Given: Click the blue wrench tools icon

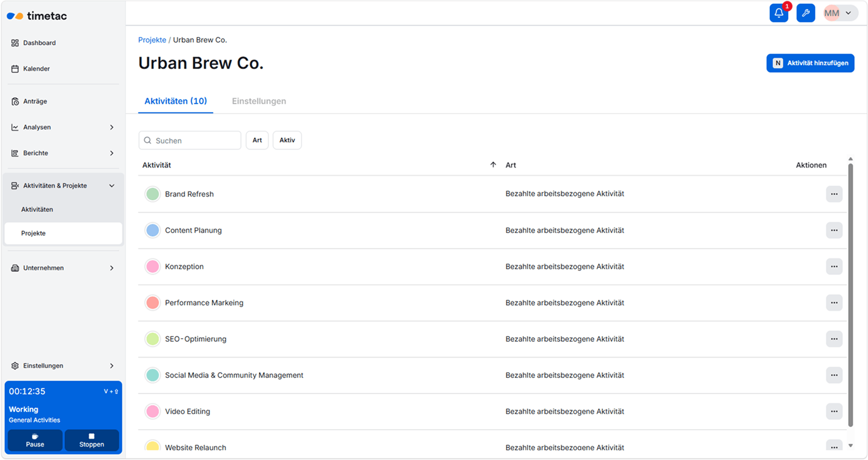Looking at the screenshot, I should (806, 13).
